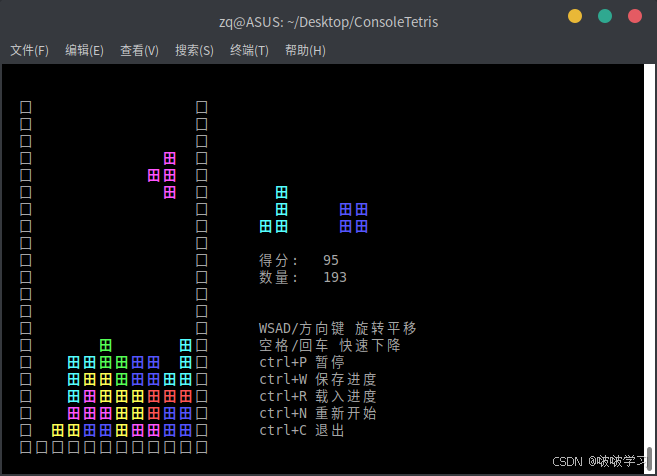The width and height of the screenshot is (657, 476).
Task: Click the lone green block atop the stack
Action: coord(106,345)
